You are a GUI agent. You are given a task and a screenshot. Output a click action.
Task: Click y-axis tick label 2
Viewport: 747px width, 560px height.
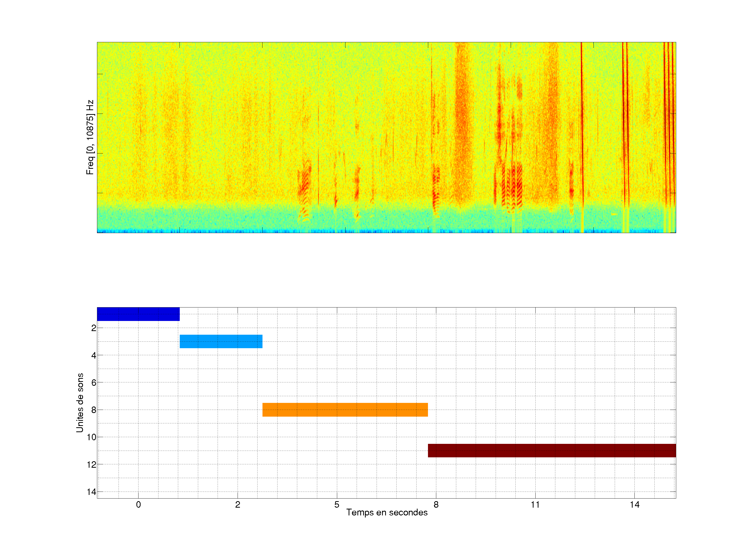tap(94, 328)
